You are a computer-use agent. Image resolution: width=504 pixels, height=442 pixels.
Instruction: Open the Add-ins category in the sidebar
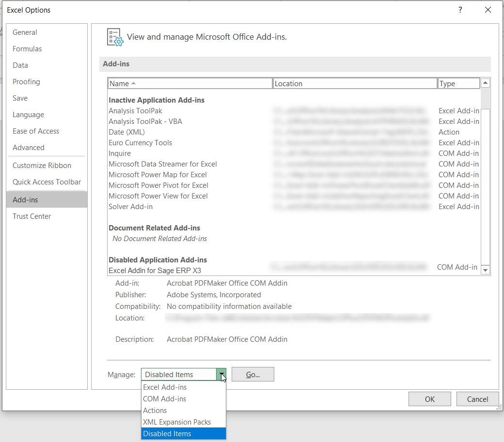[25, 199]
